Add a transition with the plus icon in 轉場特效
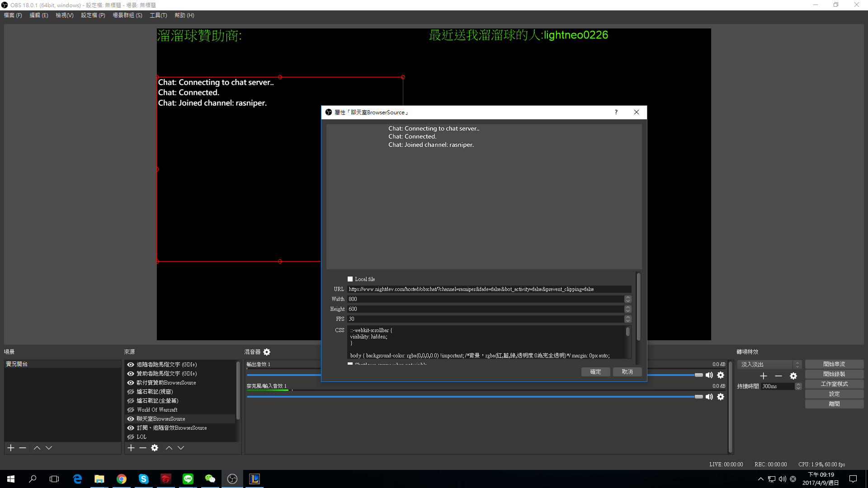Screen dimensions: 868x488 tap(764, 376)
